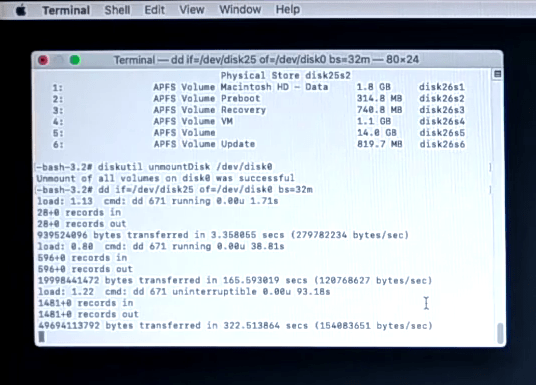Click the Terminal vertical scrollbar thumb
The width and height of the screenshot is (536, 385).
point(500,333)
